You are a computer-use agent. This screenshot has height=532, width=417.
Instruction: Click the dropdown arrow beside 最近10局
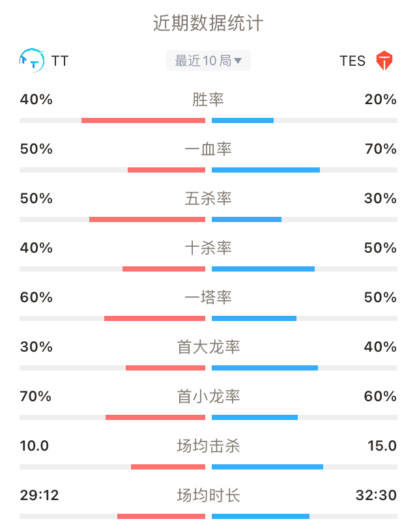pyautogui.click(x=238, y=61)
